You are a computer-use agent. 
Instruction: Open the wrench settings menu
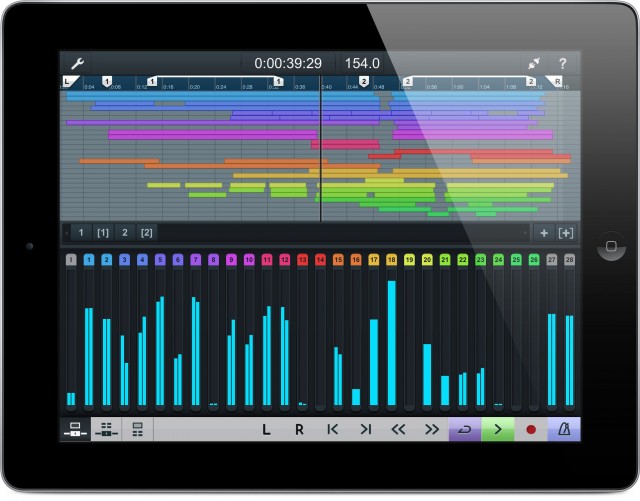75,63
